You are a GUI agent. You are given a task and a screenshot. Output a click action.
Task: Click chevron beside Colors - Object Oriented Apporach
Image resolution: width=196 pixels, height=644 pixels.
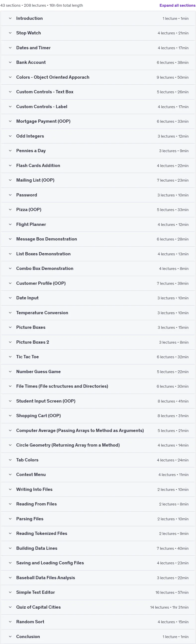[x=10, y=77]
